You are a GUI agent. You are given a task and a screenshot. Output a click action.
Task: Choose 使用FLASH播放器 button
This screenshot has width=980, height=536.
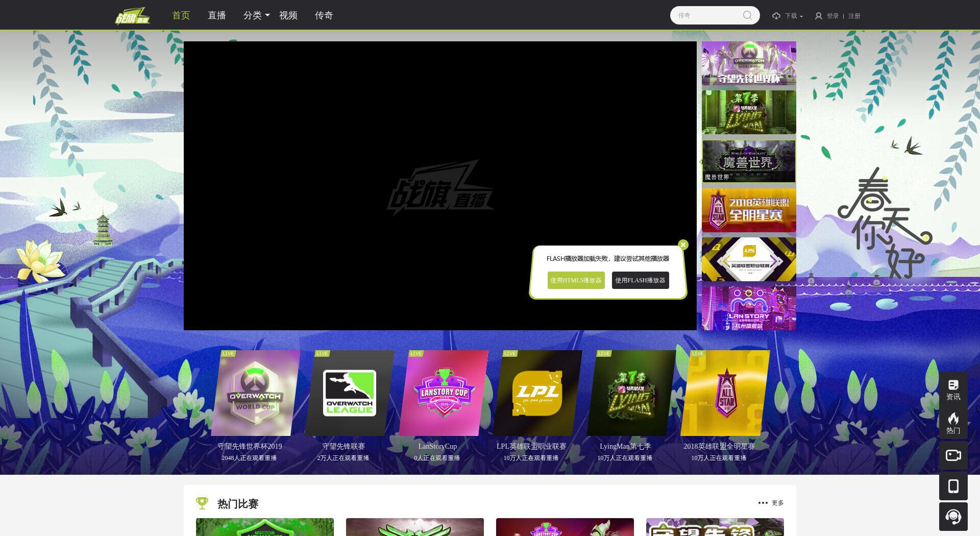[x=641, y=280]
